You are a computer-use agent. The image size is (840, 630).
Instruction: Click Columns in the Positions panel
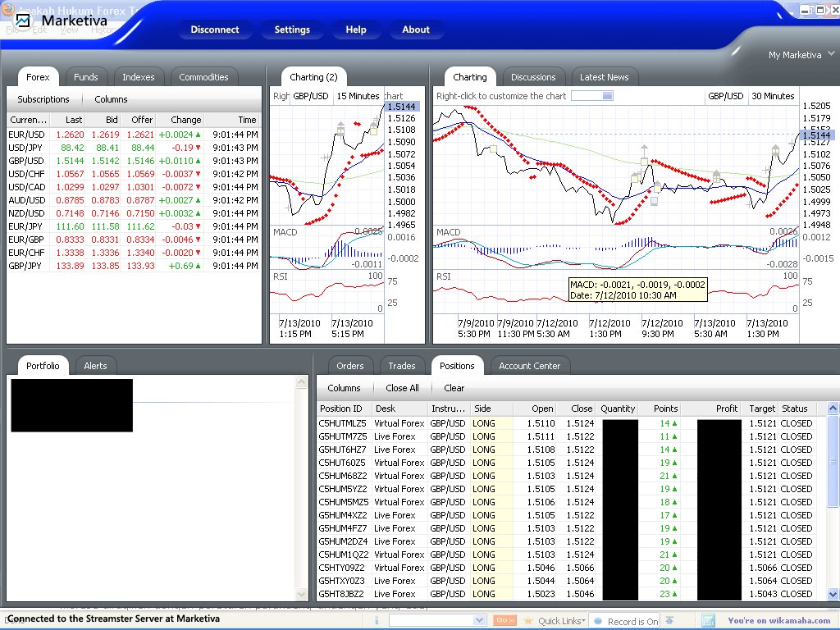pyautogui.click(x=344, y=388)
